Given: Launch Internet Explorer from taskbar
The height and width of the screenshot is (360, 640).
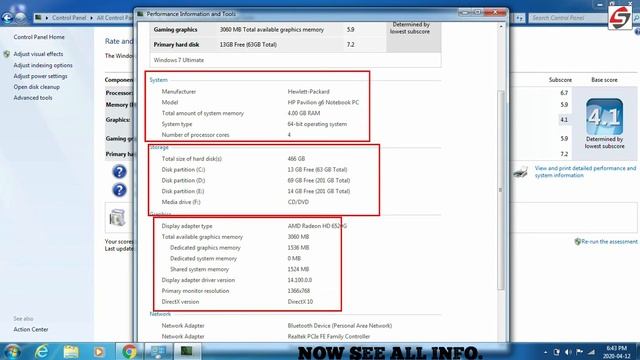Looking at the screenshot, I should click(42, 351).
